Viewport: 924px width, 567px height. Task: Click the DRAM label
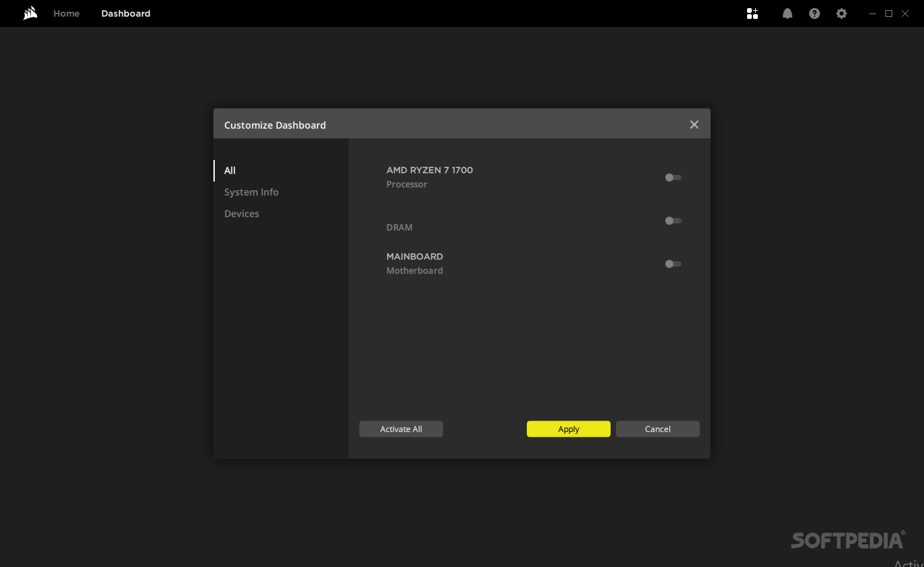coord(399,227)
